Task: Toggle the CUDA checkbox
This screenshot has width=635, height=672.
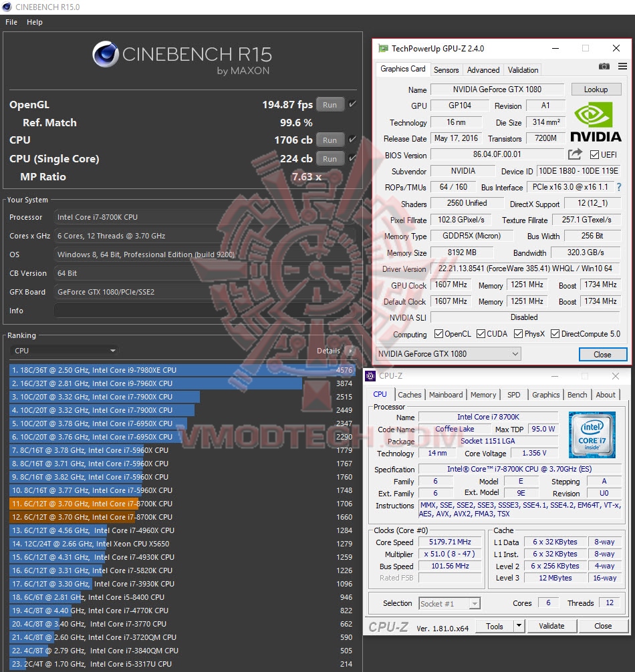Action: [x=481, y=334]
